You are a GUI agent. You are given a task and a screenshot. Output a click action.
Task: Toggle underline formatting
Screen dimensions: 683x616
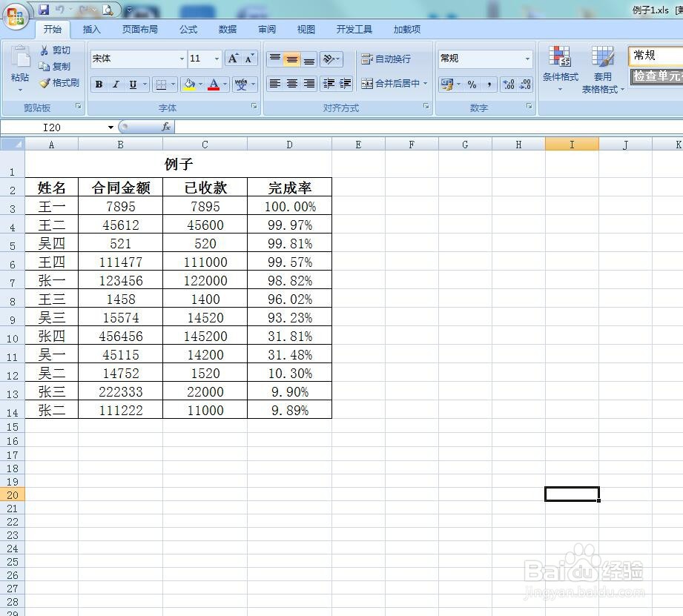click(x=131, y=84)
